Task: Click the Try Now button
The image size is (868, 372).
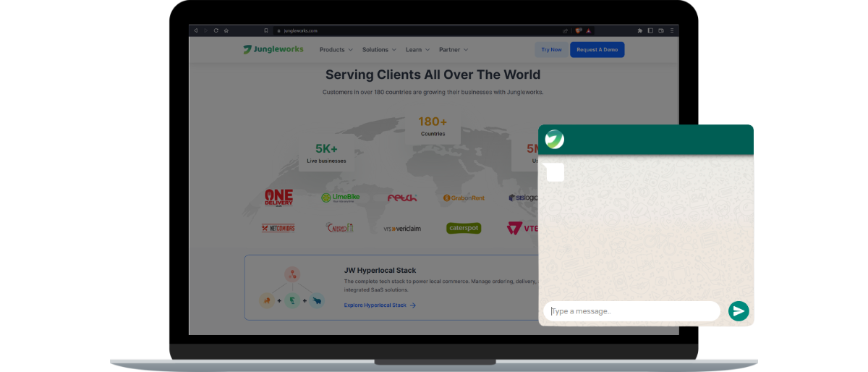Action: point(551,50)
